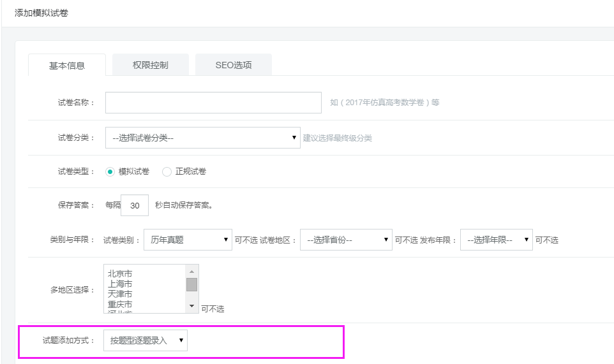The image size is (614, 364).
Task: Click the region list scrollbar thumb
Action: point(191,284)
